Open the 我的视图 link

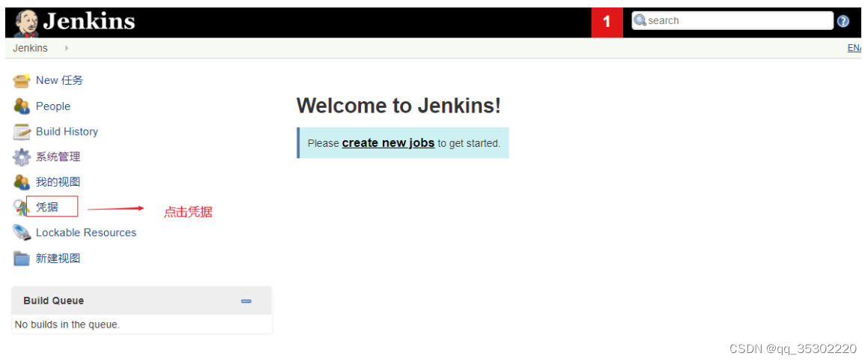coord(58,182)
